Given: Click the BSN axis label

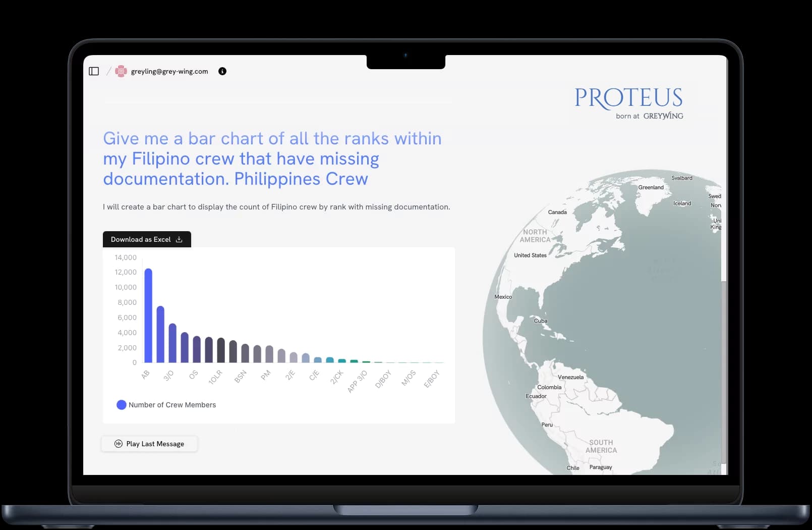Looking at the screenshot, I should [x=241, y=376].
